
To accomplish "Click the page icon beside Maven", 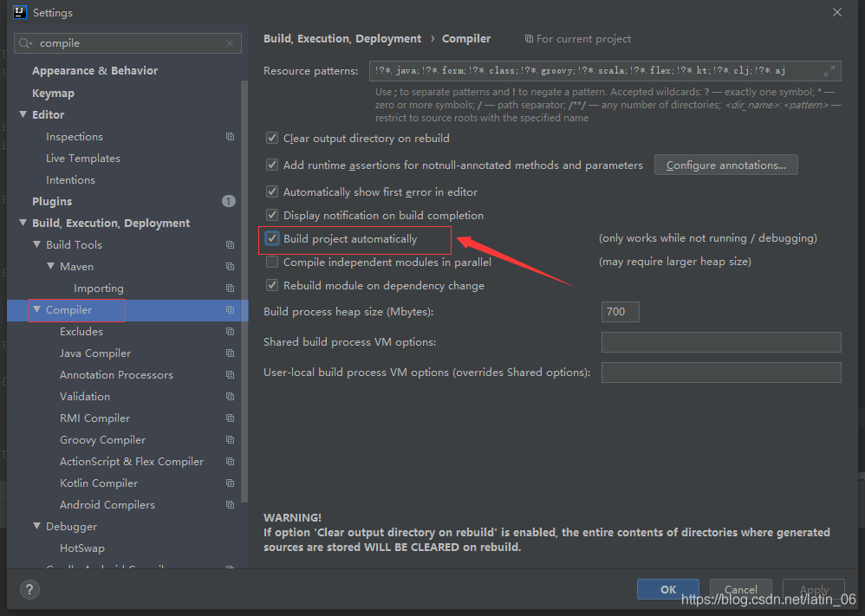I will click(230, 266).
